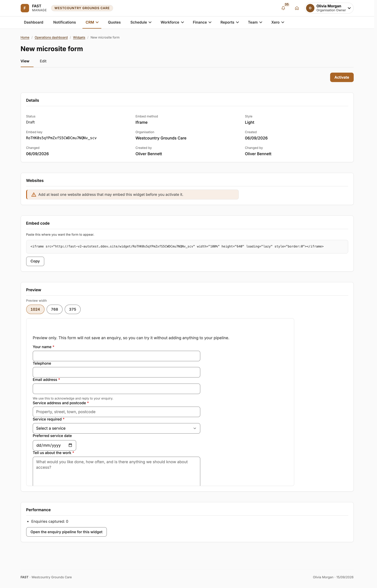Click the embed key RoTHK0s5qYPmZxfS5CWDCmu7NQNv_scv
Image resolution: width=377 pixels, height=588 pixels.
(x=61, y=138)
